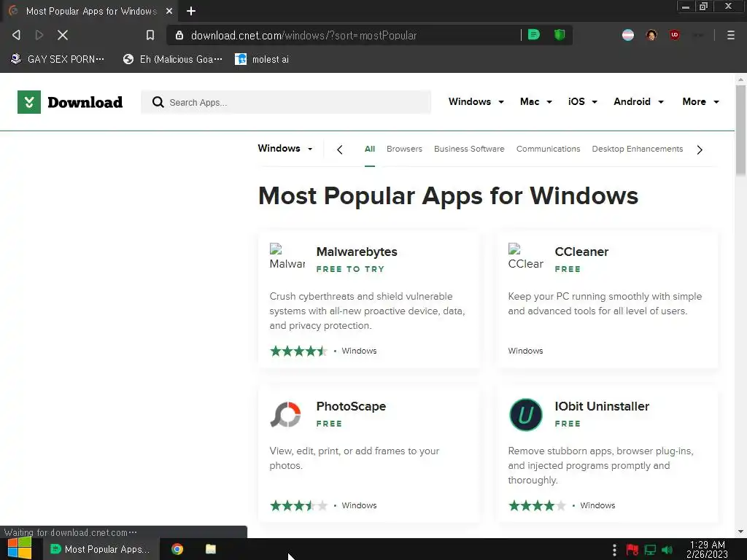Click the FREE TO TRY label
This screenshot has width=747, height=560.
(350, 269)
